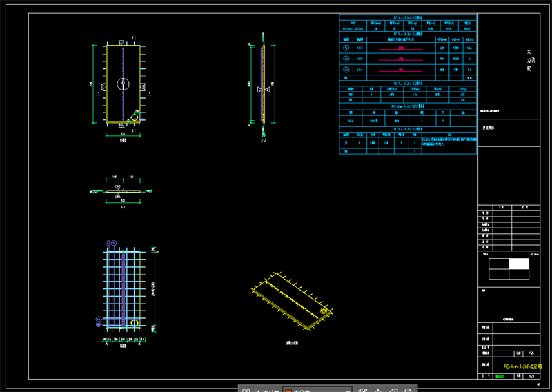The width and height of the screenshot is (552, 392).
Task: Click the first circled rebar mark in the rebar table
Action: click(x=346, y=48)
